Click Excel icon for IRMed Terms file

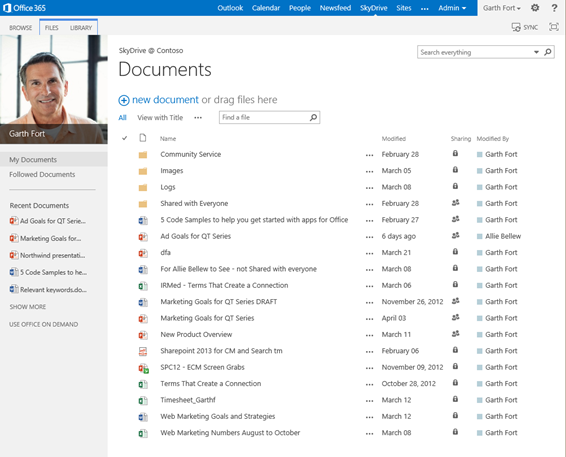tap(143, 286)
